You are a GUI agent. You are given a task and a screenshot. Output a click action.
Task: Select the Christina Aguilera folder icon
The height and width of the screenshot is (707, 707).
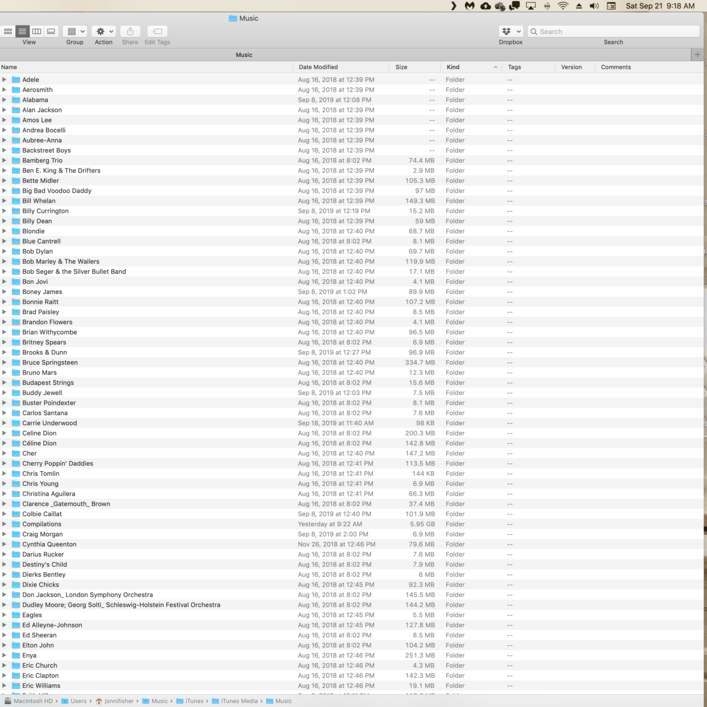[x=16, y=494]
